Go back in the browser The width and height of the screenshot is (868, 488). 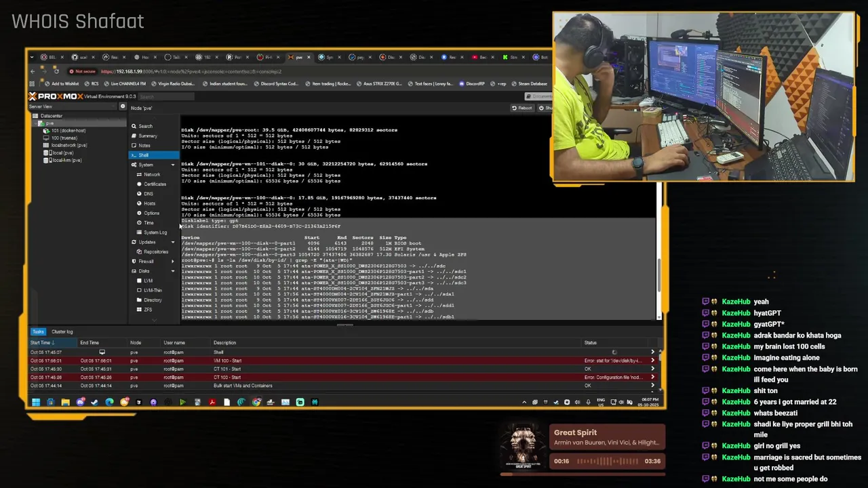tap(33, 71)
